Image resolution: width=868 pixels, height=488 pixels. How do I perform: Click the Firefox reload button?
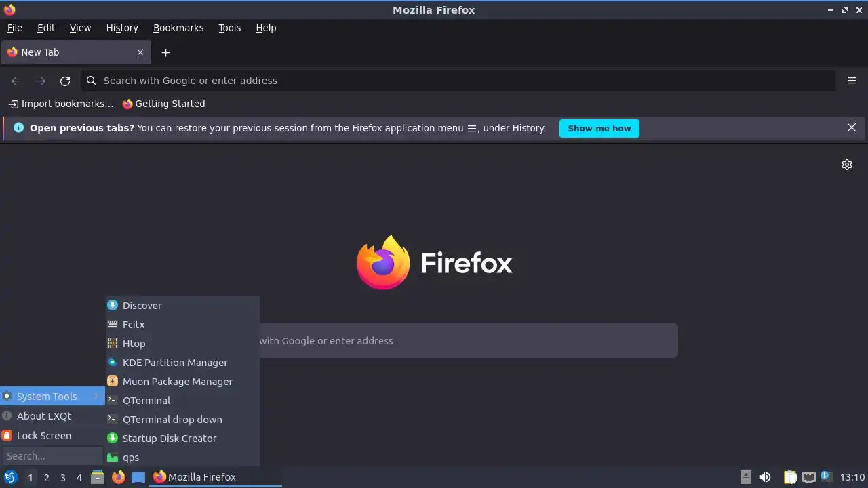[x=65, y=81]
